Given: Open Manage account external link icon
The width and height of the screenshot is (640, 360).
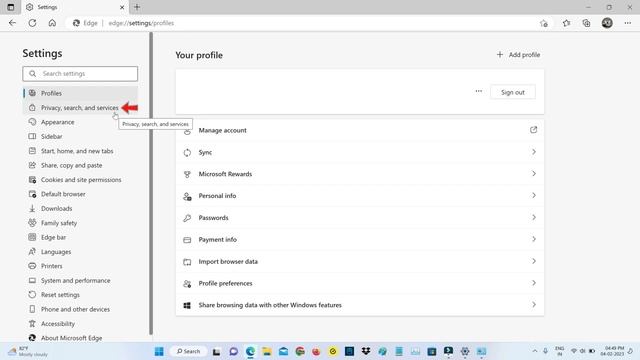Looking at the screenshot, I should [x=533, y=130].
